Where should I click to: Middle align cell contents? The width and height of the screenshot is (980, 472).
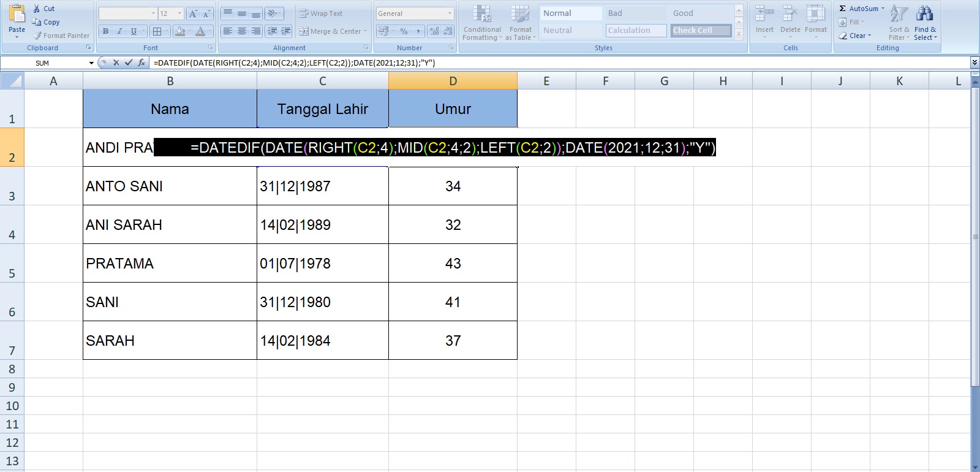[x=242, y=13]
